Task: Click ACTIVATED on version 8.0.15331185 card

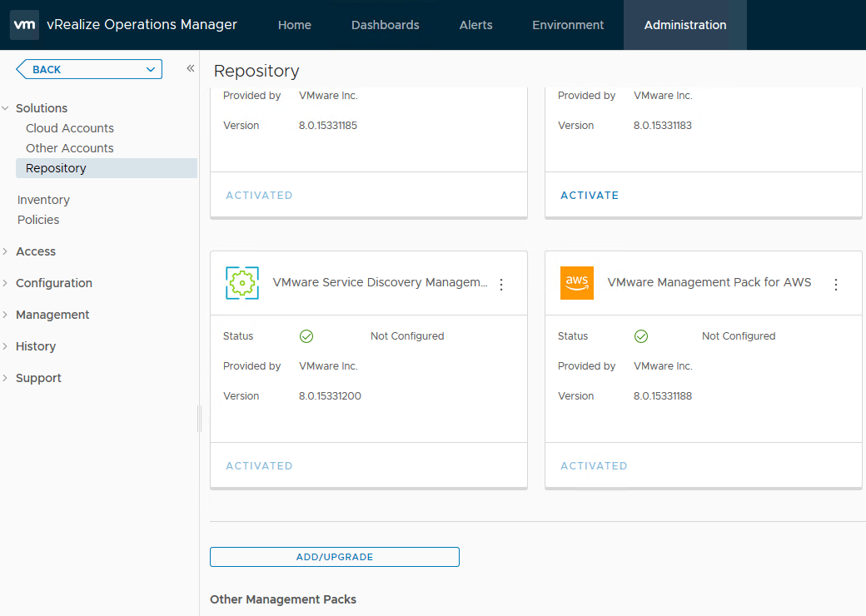Action: tap(259, 196)
